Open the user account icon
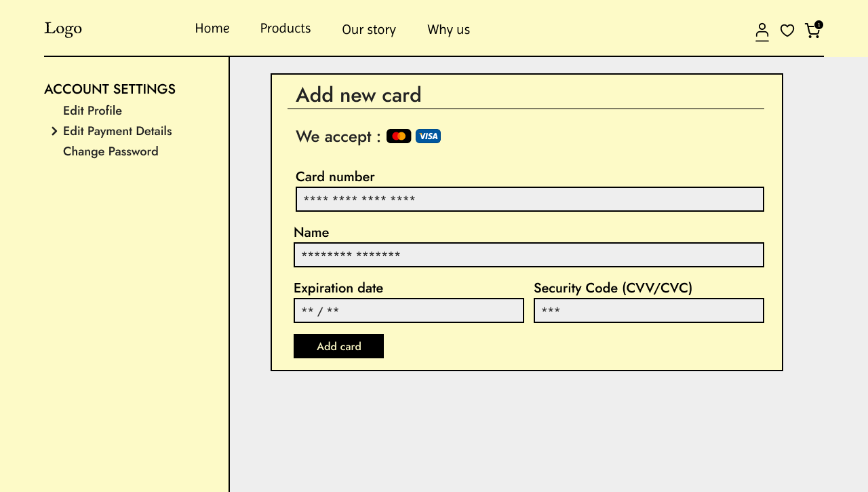Image resolution: width=868 pixels, height=492 pixels. coord(762,31)
